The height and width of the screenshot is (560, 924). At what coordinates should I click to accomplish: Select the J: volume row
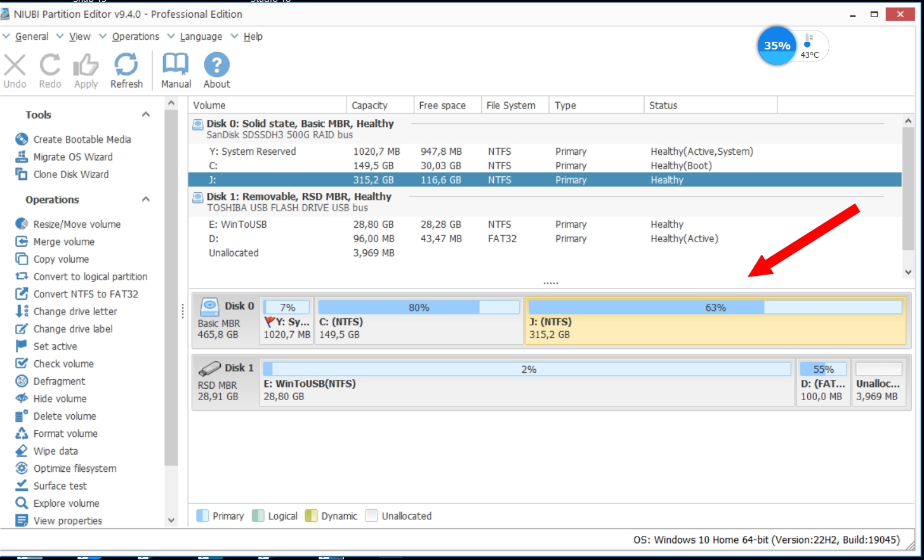[544, 180]
